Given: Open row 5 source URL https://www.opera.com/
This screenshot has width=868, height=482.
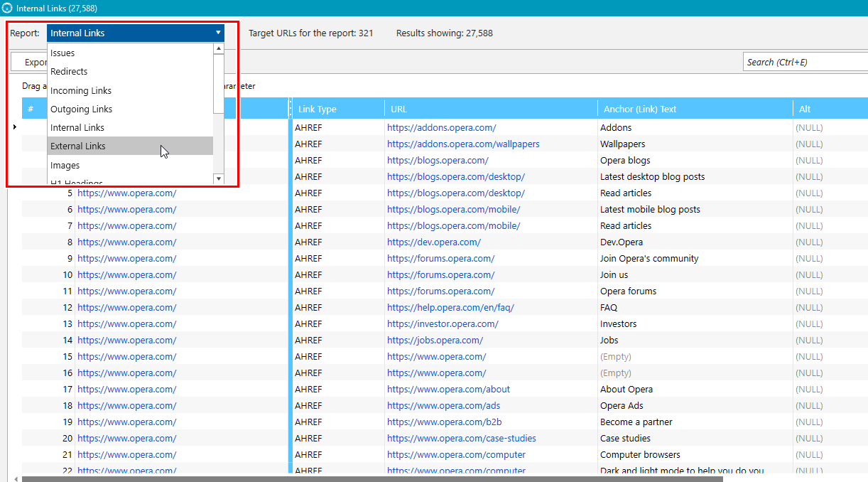Looking at the screenshot, I should [x=126, y=193].
